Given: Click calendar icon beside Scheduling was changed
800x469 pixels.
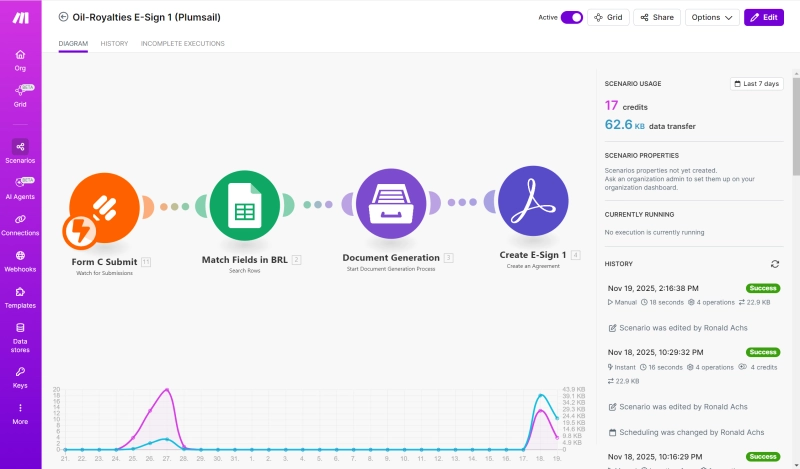Looking at the screenshot, I should [x=612, y=433].
